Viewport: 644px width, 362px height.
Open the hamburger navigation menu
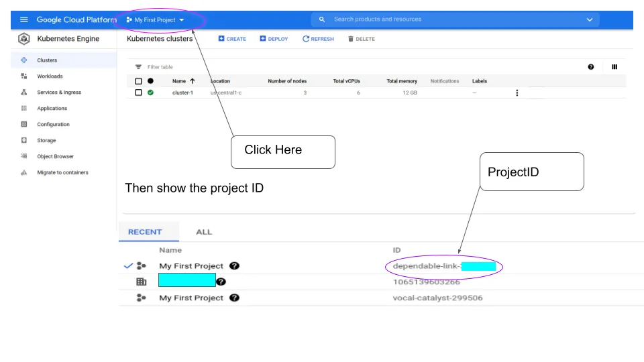(x=24, y=19)
